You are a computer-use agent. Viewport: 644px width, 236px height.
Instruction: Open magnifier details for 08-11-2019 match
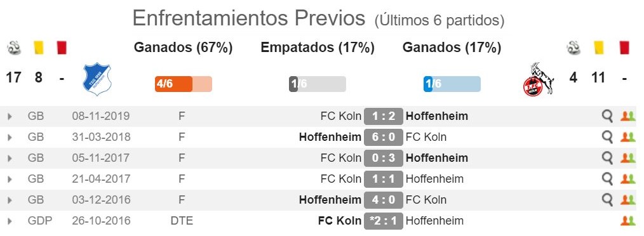pos(607,117)
